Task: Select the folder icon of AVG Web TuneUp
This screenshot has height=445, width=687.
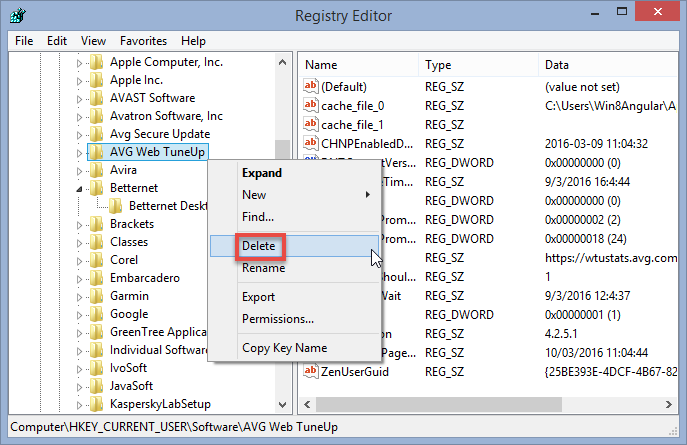Action: click(96, 152)
